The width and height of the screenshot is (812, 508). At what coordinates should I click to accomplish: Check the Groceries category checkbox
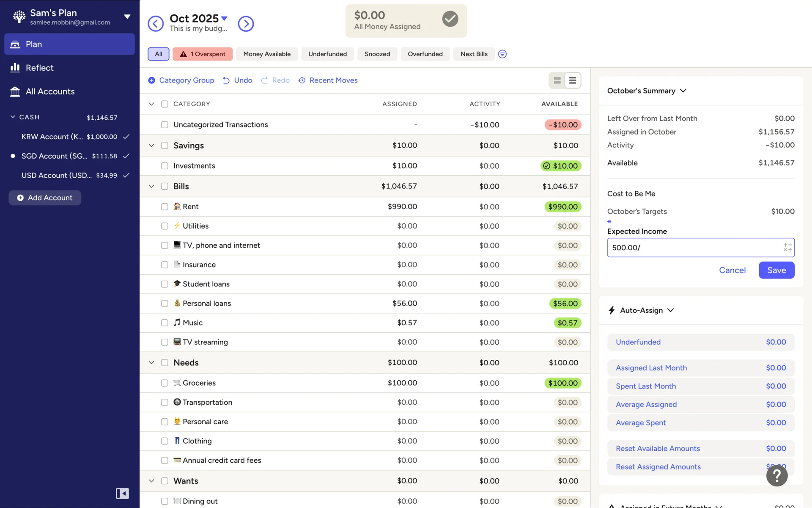[x=165, y=383]
